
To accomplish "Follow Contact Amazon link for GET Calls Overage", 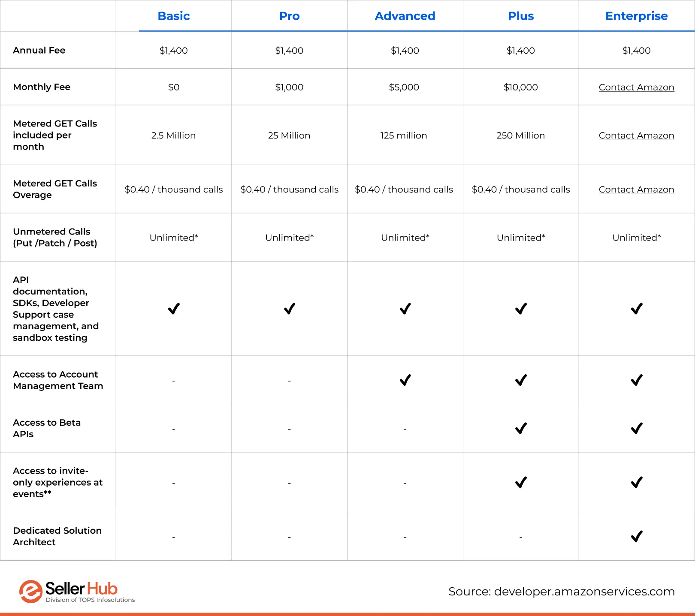I will [636, 189].
